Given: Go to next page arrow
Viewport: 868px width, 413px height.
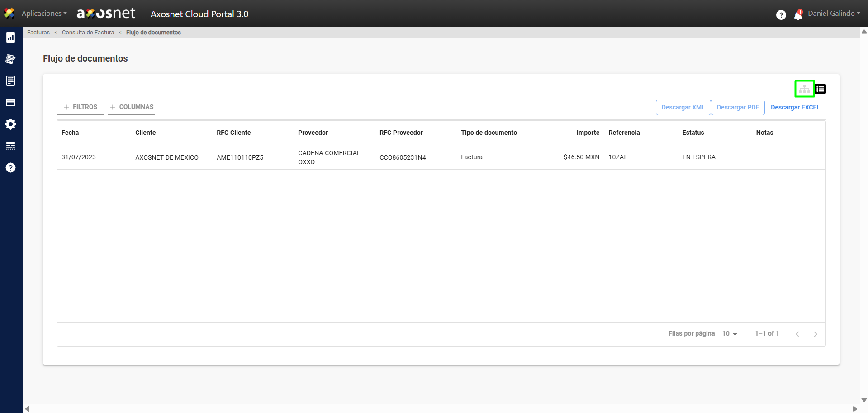Looking at the screenshot, I should point(816,334).
